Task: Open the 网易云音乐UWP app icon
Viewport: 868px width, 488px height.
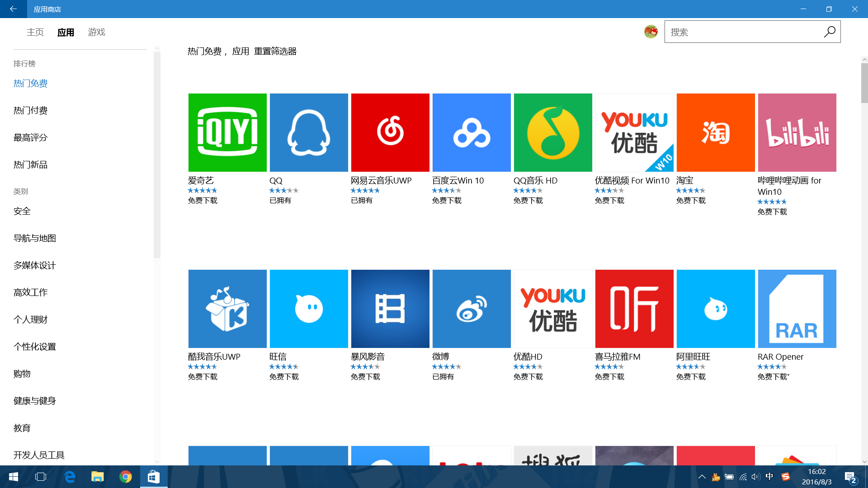Action: pos(390,132)
